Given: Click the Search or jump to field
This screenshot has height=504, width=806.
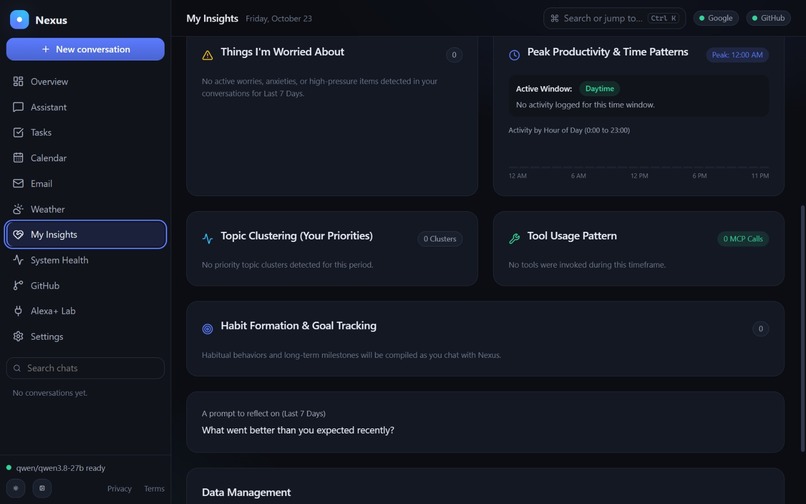Looking at the screenshot, I should point(614,19).
